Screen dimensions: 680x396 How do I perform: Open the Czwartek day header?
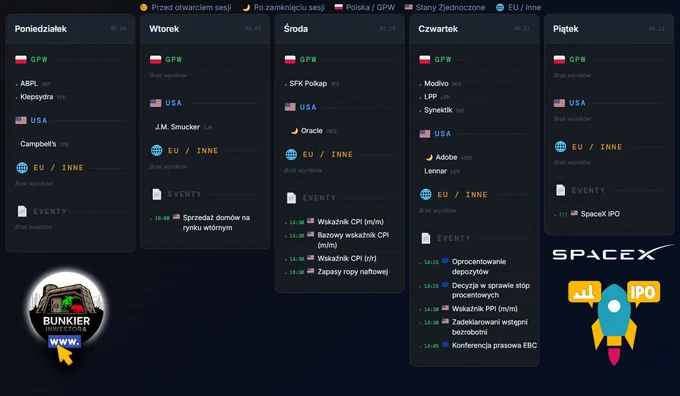click(x=474, y=29)
